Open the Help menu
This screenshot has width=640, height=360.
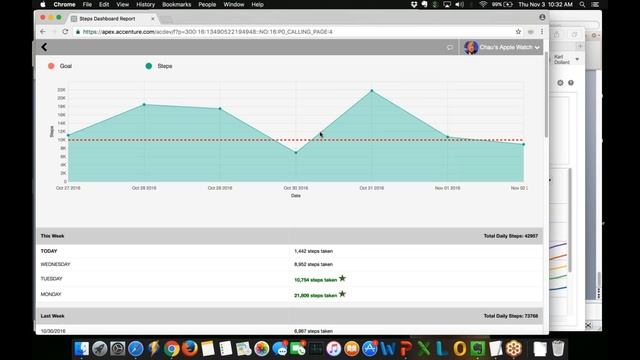pyautogui.click(x=258, y=4)
